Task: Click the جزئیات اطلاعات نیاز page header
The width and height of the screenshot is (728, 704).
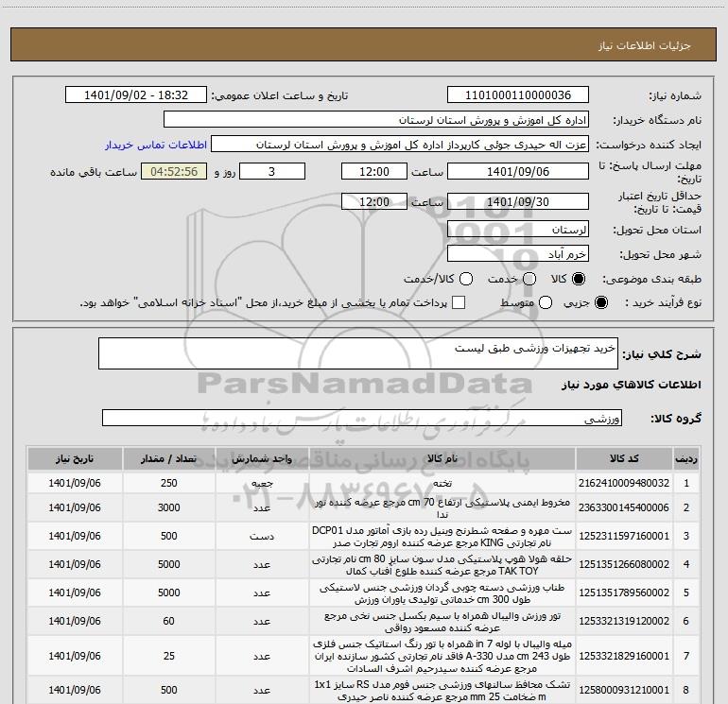Action: [x=645, y=45]
